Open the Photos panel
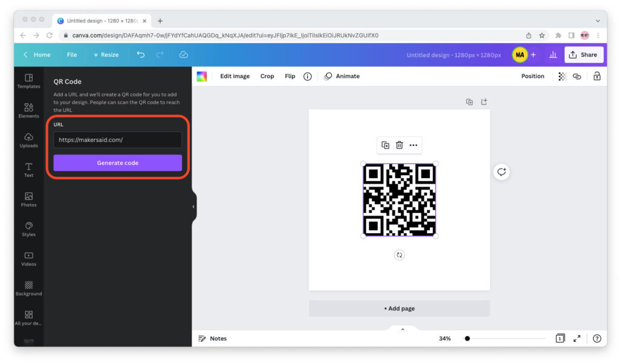Viewport: 621px width, 364px height. 29,199
